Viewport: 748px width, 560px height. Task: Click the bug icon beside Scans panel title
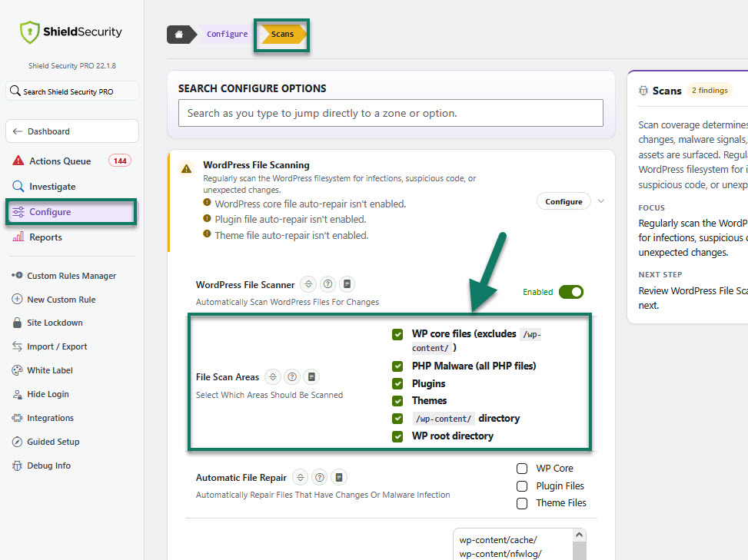pos(643,91)
